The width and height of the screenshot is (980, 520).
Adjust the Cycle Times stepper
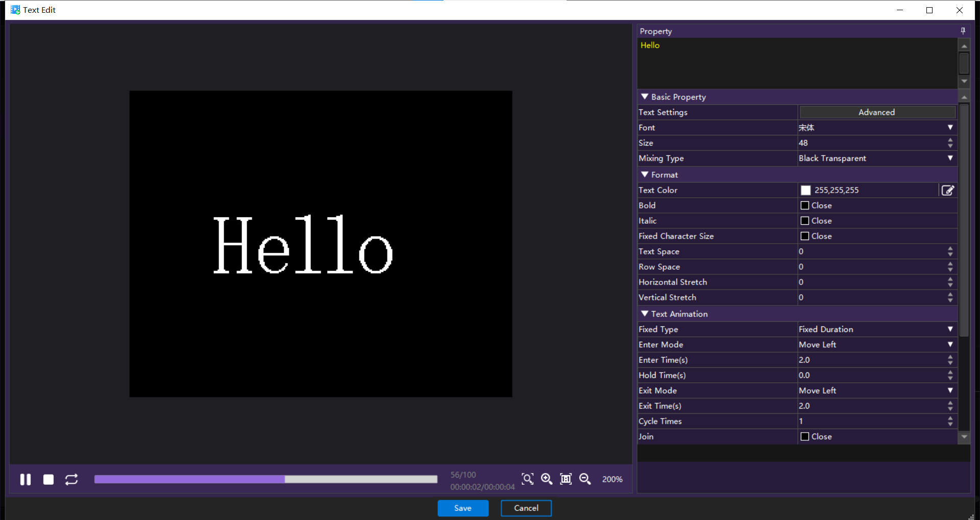[950, 421]
